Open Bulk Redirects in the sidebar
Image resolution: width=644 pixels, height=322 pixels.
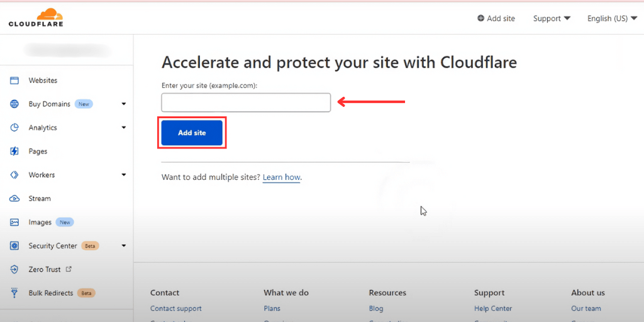[x=51, y=293]
